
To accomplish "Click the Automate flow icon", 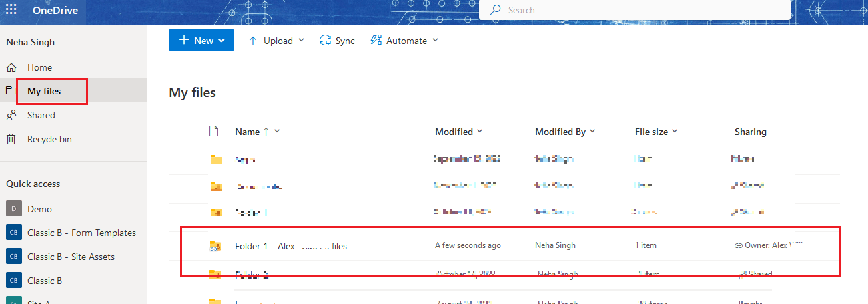I will click(x=376, y=41).
